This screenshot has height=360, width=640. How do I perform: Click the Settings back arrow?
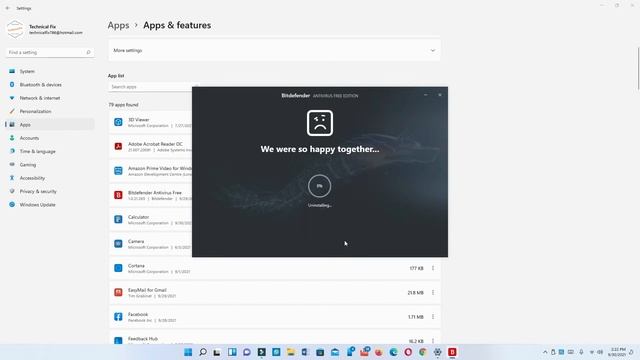tap(8, 8)
